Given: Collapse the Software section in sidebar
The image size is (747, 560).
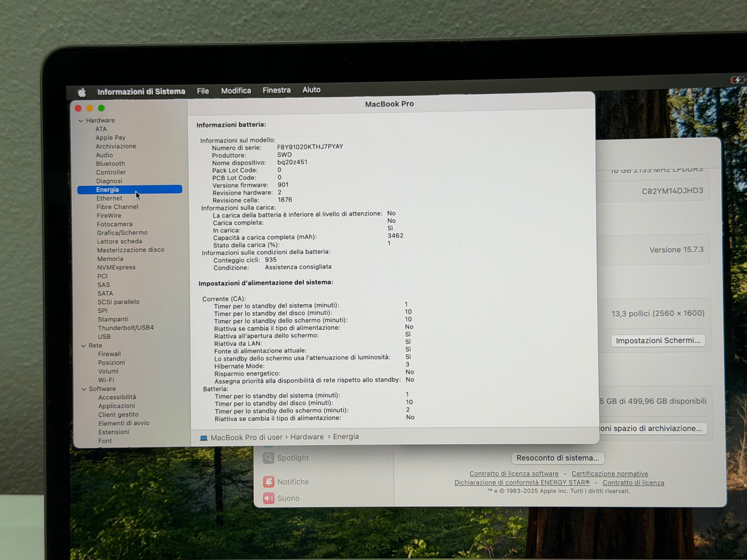Looking at the screenshot, I should tap(84, 389).
